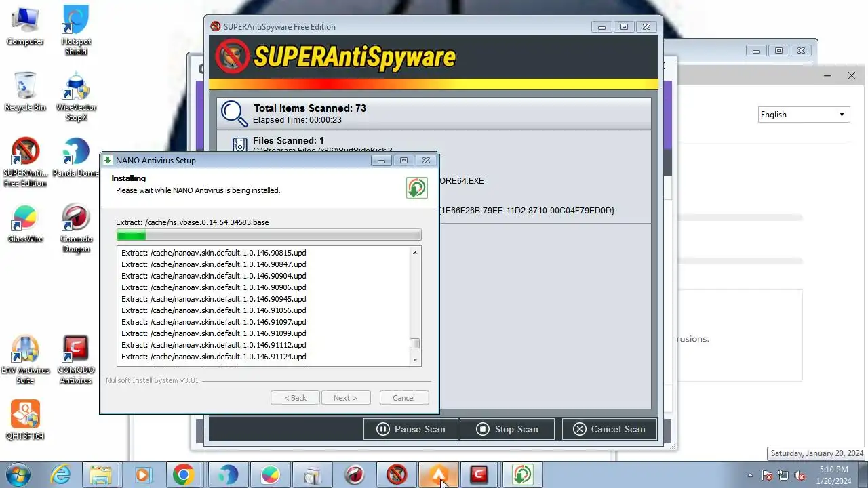This screenshot has width=868, height=488.
Task: Open Windows Explorer from the taskbar
Action: (100, 474)
